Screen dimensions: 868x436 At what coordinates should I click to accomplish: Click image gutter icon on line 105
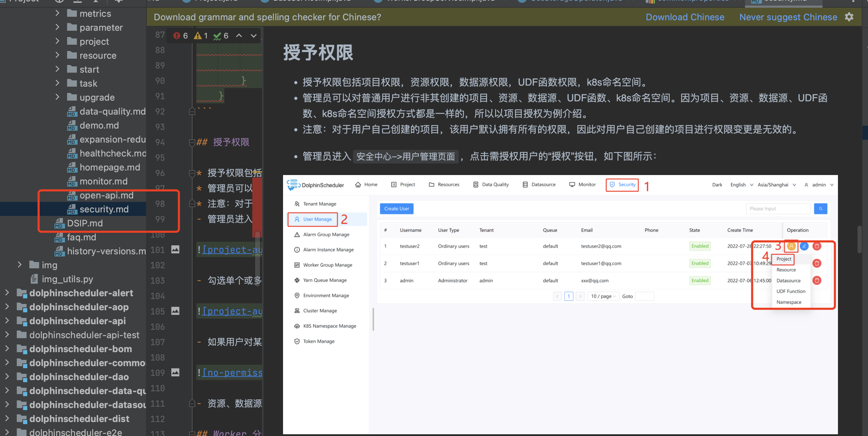click(175, 311)
